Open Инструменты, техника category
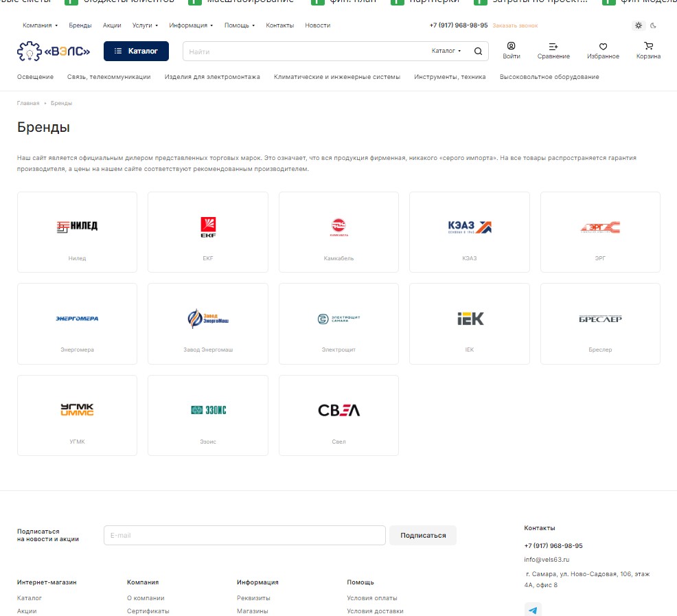Viewport: 677px width, 616px height. point(450,77)
